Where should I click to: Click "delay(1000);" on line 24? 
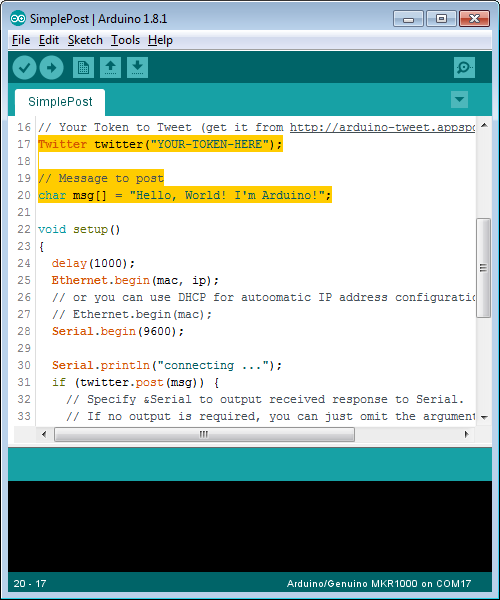[x=93, y=263]
